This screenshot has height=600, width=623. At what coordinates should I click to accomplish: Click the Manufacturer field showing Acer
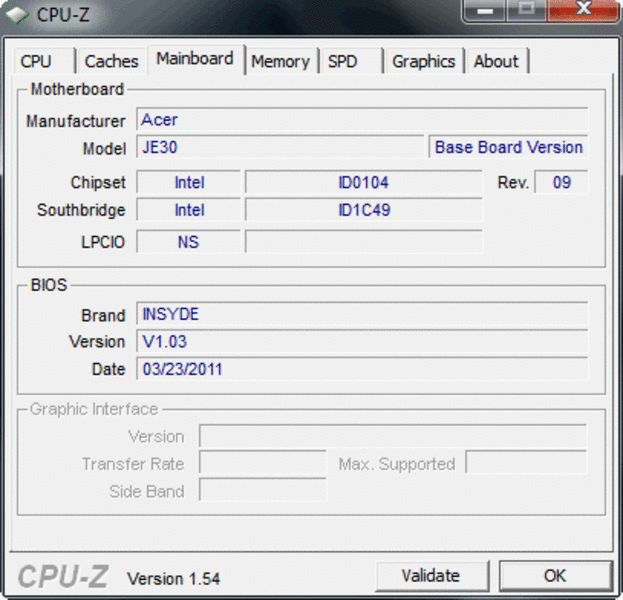coord(362,119)
